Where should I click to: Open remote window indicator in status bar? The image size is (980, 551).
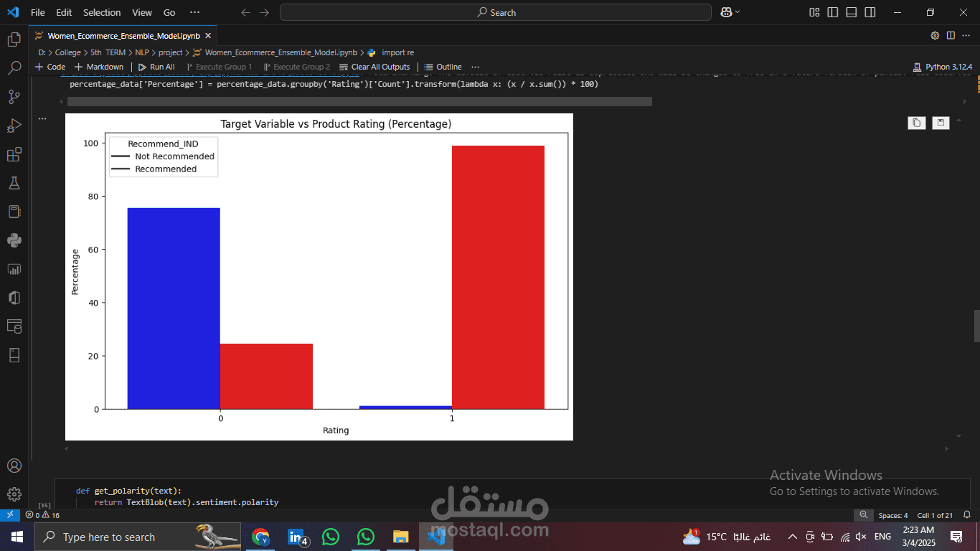coord(10,515)
